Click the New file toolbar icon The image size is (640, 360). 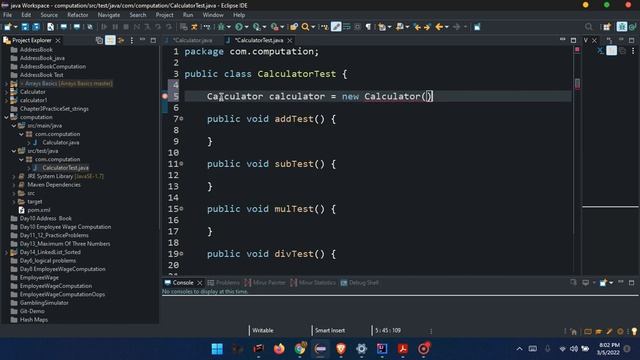[x=7, y=27]
